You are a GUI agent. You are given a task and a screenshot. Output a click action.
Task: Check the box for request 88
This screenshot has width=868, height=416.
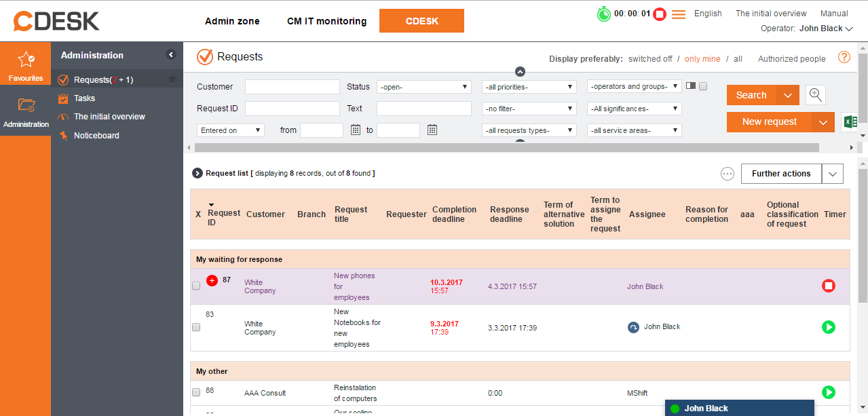tap(196, 392)
